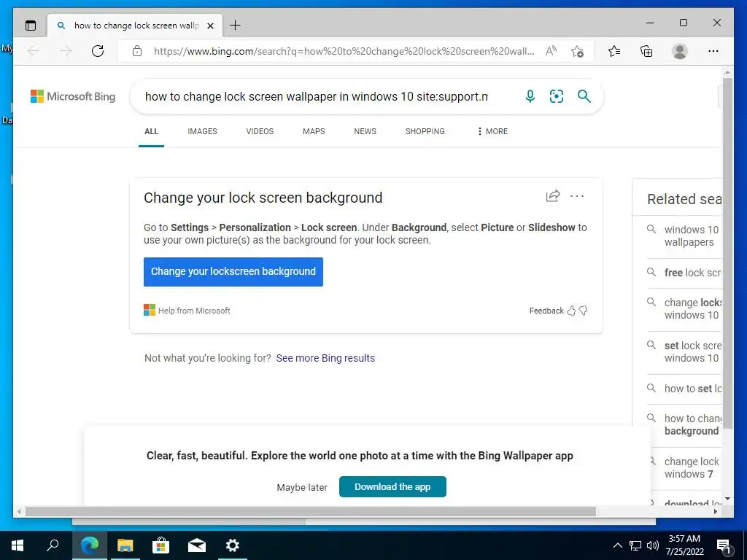Open Mail app from taskbar
This screenshot has width=747, height=560.
click(x=197, y=545)
